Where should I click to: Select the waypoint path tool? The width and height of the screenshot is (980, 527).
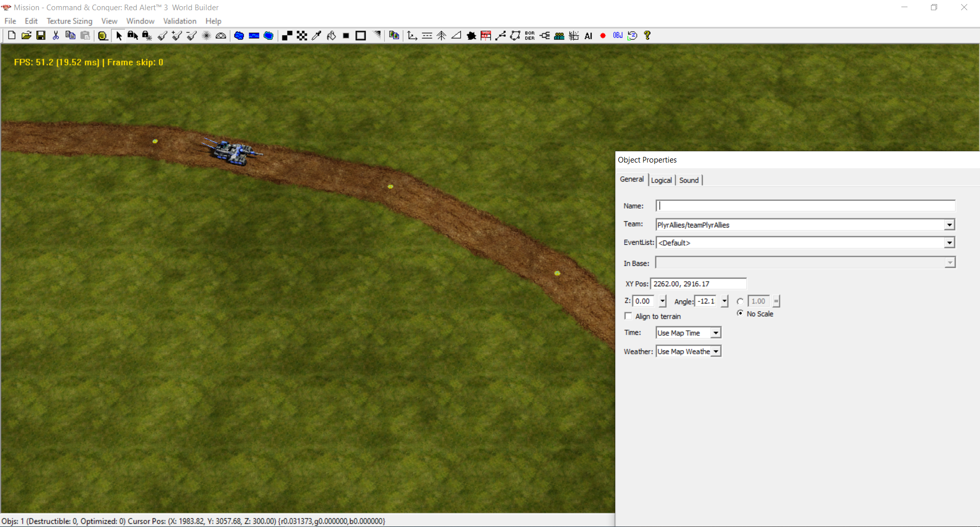click(x=500, y=35)
